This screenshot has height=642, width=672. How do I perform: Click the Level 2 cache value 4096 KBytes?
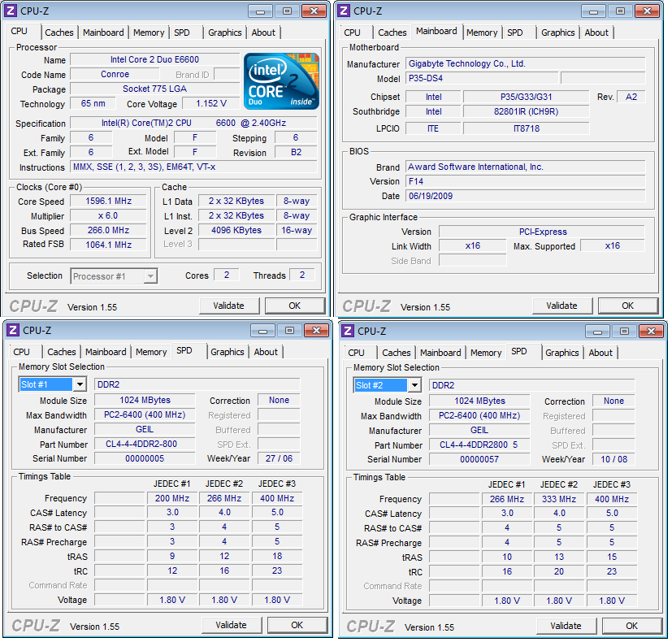tap(236, 230)
